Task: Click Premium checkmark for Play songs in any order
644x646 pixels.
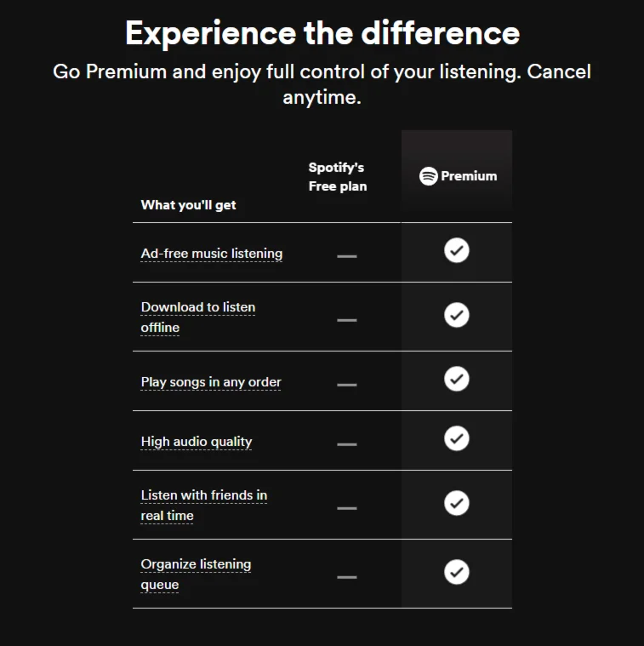Action: 457,378
